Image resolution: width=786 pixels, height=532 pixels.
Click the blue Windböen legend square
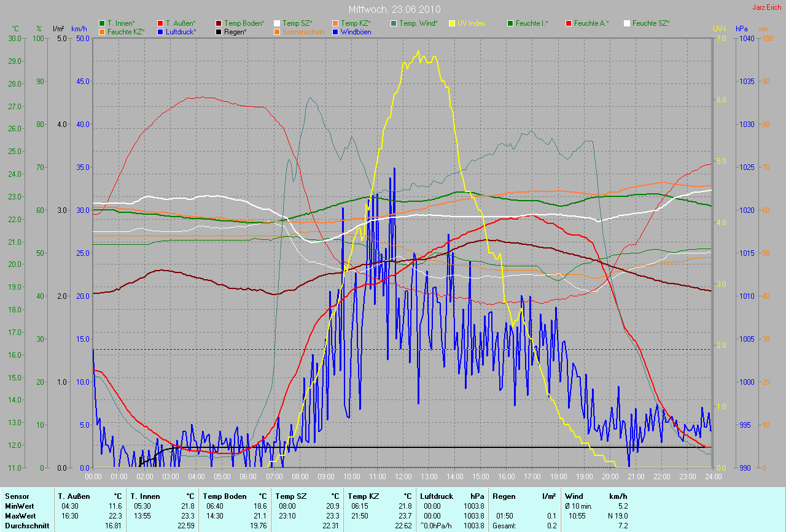335,31
